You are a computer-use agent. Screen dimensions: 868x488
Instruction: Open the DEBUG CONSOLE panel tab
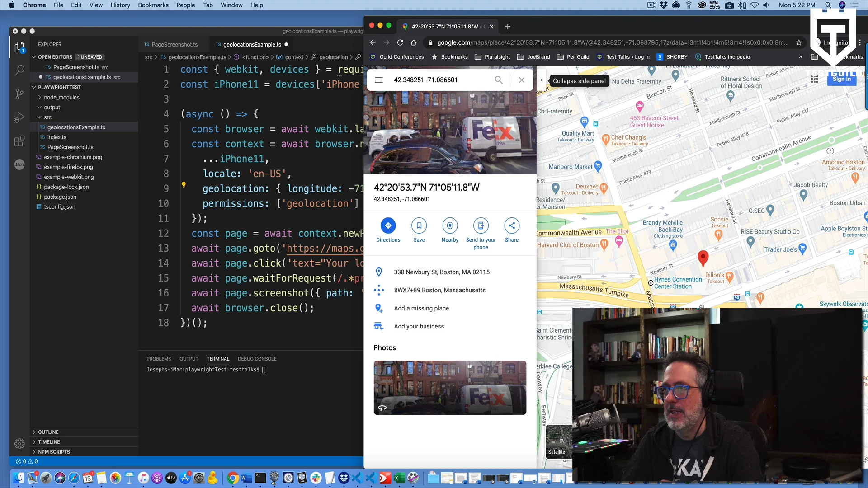(257, 359)
